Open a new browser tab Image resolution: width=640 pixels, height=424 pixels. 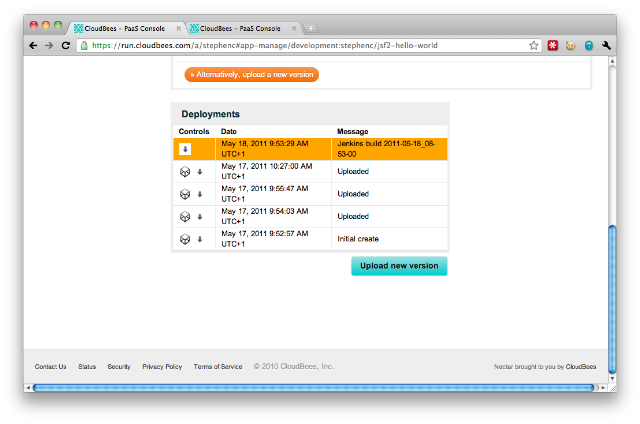pos(311,29)
